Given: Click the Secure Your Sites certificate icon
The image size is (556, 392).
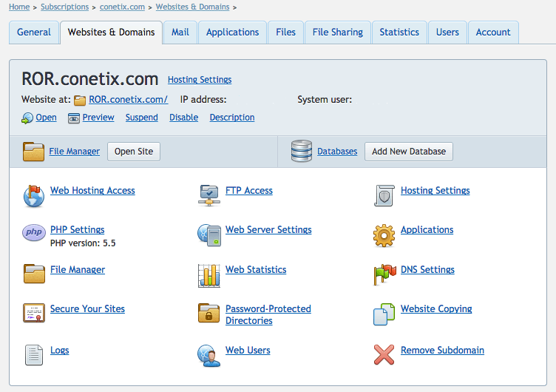Looking at the screenshot, I should (34, 313).
